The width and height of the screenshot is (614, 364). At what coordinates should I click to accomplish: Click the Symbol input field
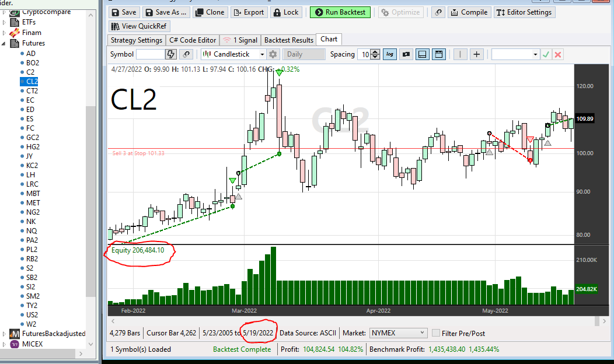149,54
